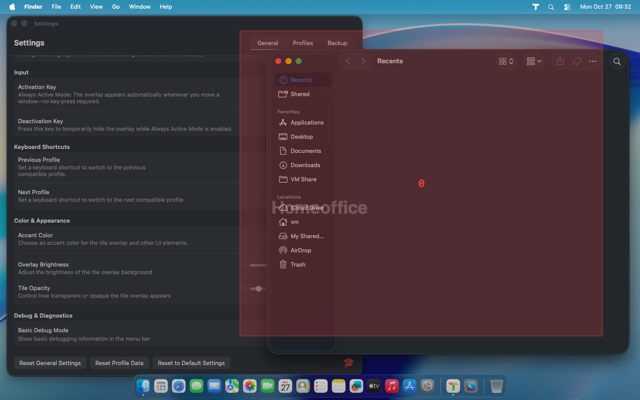Screen dimensions: 640x400
Task: Open Safari from the Dock
Action: (x=179, y=386)
